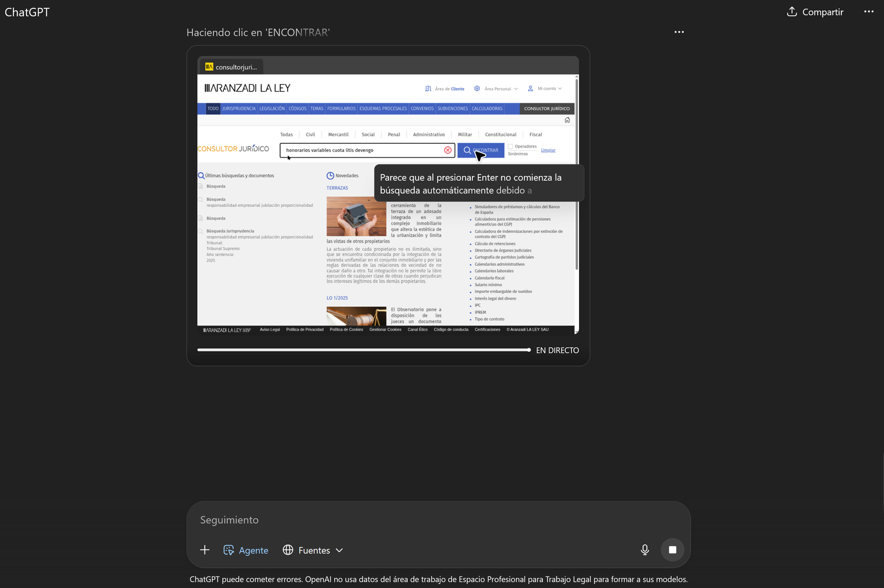The width and height of the screenshot is (884, 588).
Task: Click the Limpiar link
Action: [x=548, y=150]
